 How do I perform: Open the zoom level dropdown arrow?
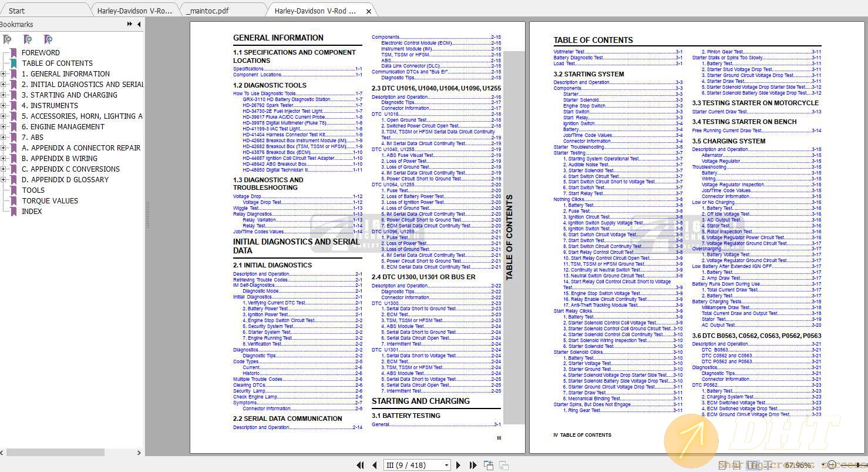click(823, 465)
